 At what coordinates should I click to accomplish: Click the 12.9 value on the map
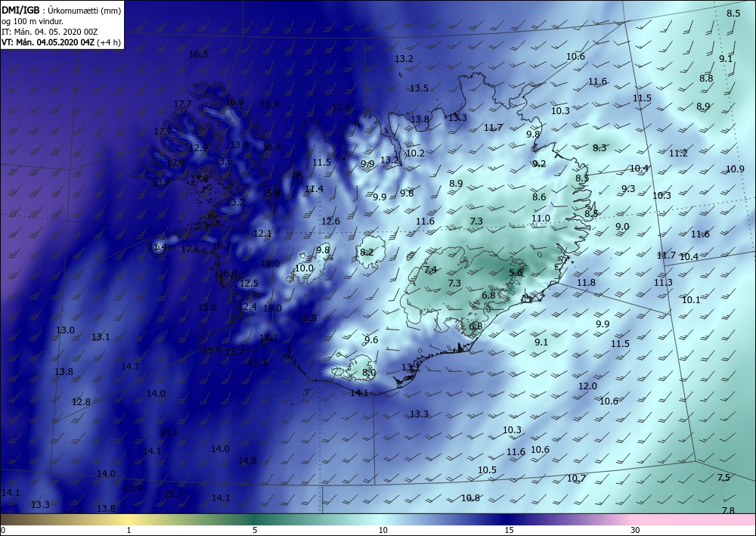tap(197, 148)
